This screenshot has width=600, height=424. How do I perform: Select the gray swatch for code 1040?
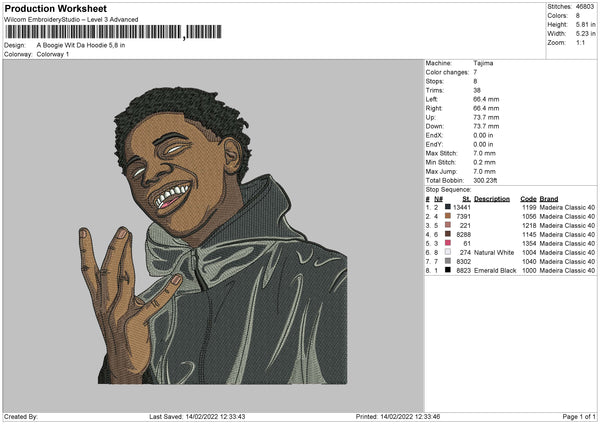[447, 261]
